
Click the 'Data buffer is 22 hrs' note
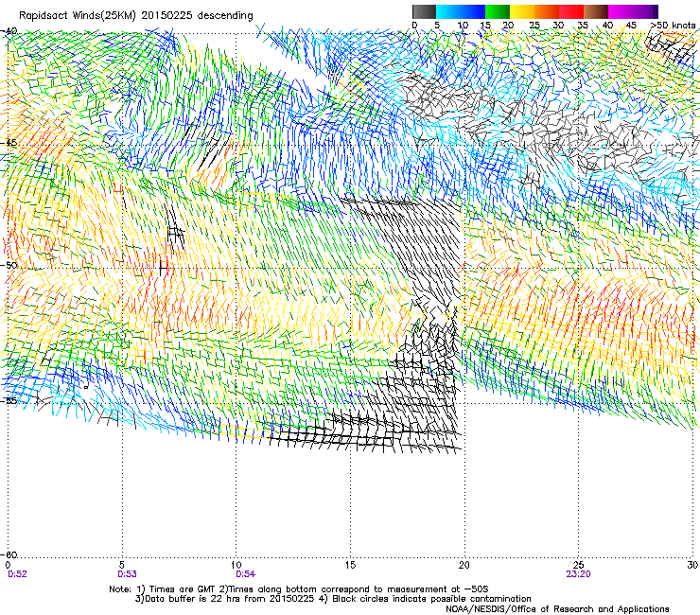(x=333, y=599)
